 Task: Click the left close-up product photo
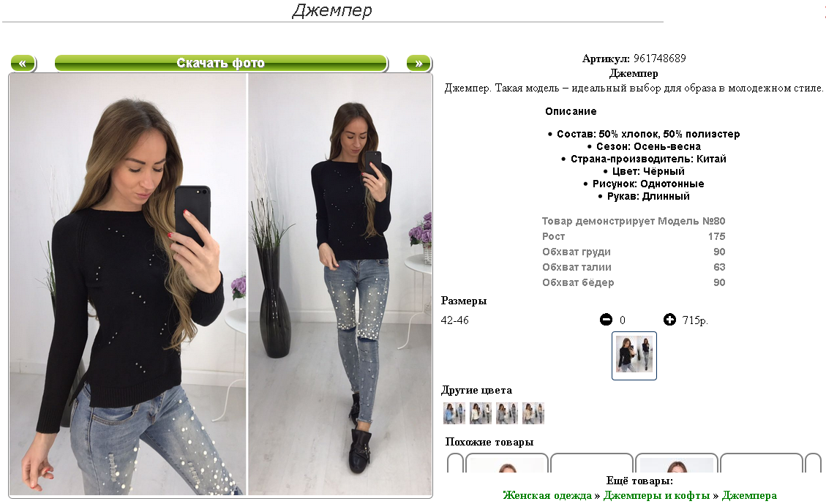click(x=127, y=285)
